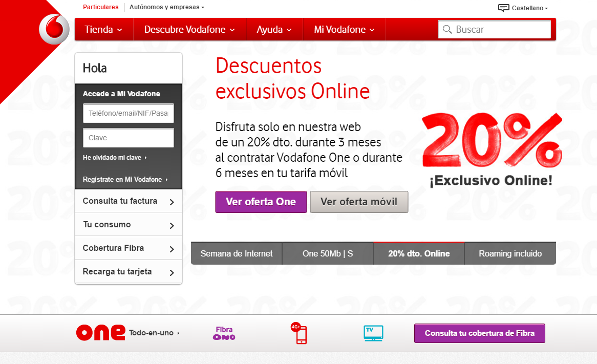Open the Recarga tu tarjeta row

tap(129, 272)
